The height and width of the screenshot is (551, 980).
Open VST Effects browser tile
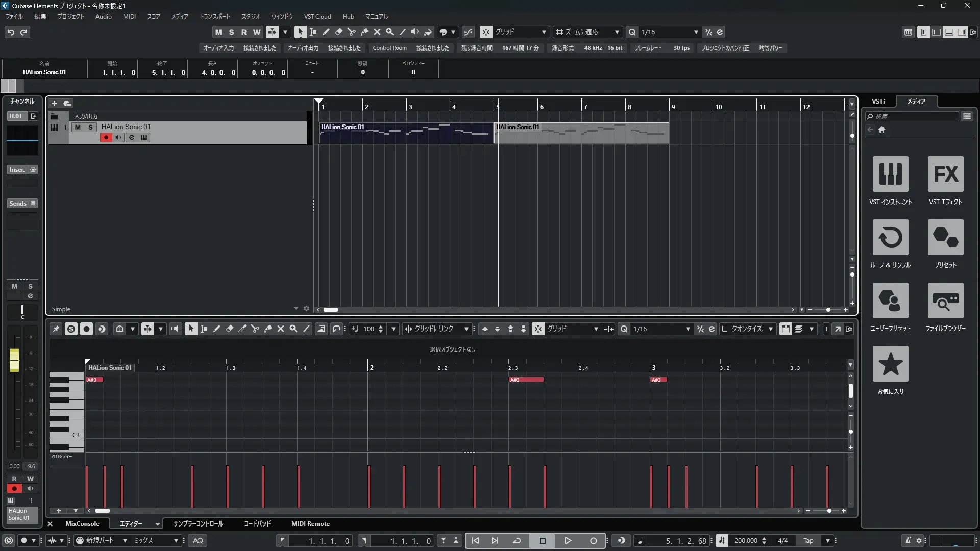945,174
